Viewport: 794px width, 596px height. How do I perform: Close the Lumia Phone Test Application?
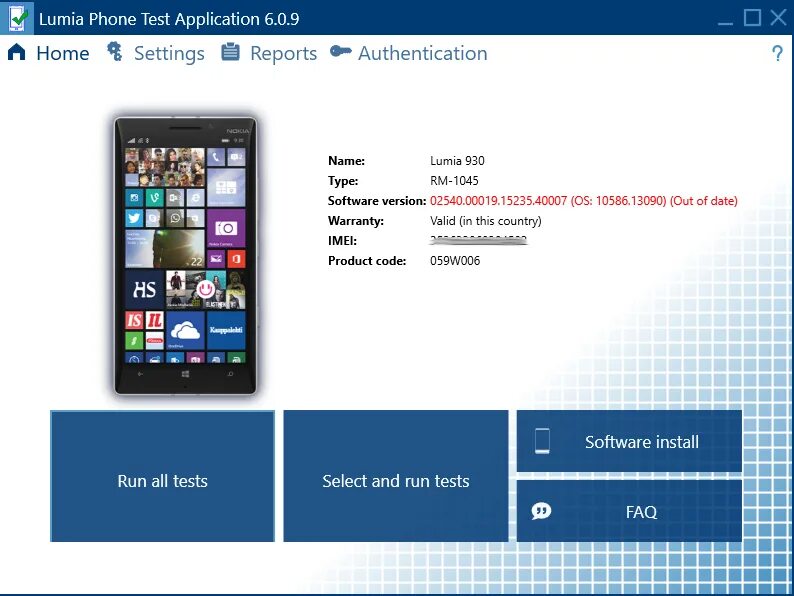(x=778, y=18)
